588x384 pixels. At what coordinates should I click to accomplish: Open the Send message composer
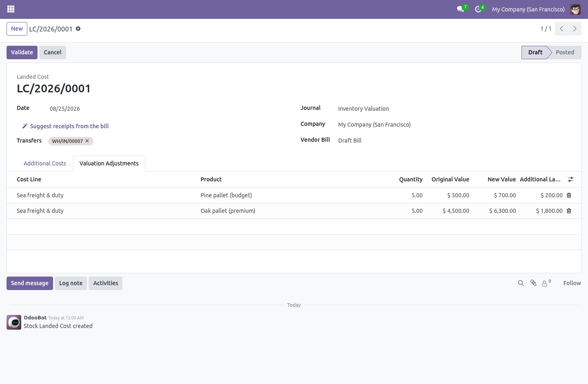(30, 283)
